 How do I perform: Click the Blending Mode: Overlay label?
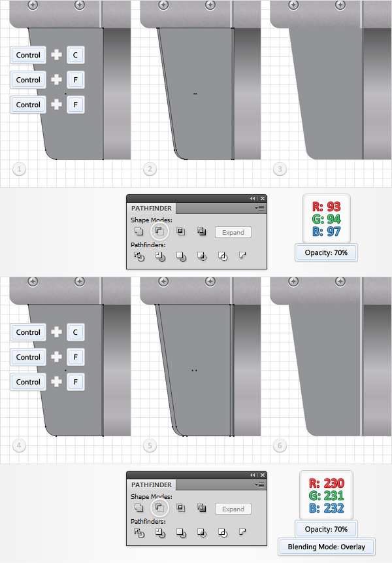point(327,547)
